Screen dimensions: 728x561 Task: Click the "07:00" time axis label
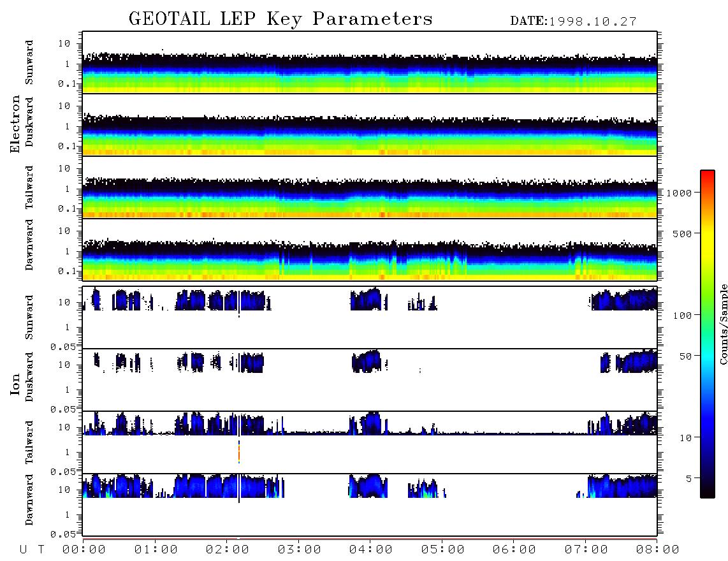tap(586, 550)
